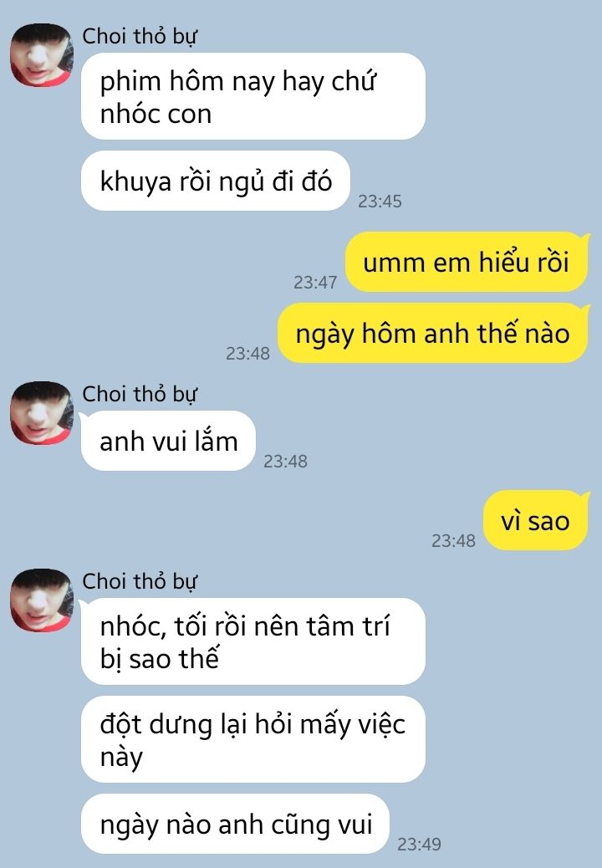The image size is (602, 868).
Task: Open the topmost Choi thỏ bự avatar
Action: [x=42, y=55]
